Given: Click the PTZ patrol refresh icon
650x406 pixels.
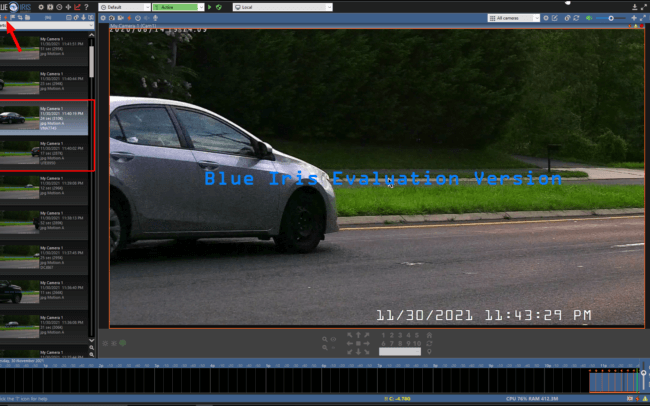Looking at the screenshot, I should [429, 343].
